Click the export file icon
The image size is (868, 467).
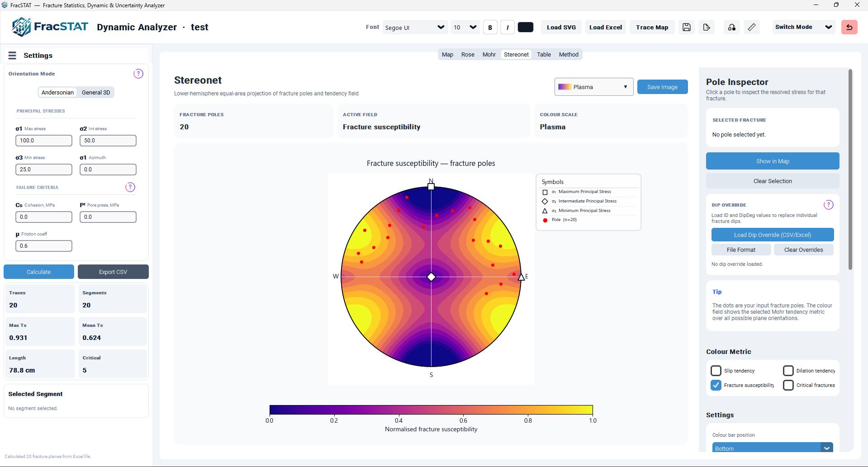(707, 27)
